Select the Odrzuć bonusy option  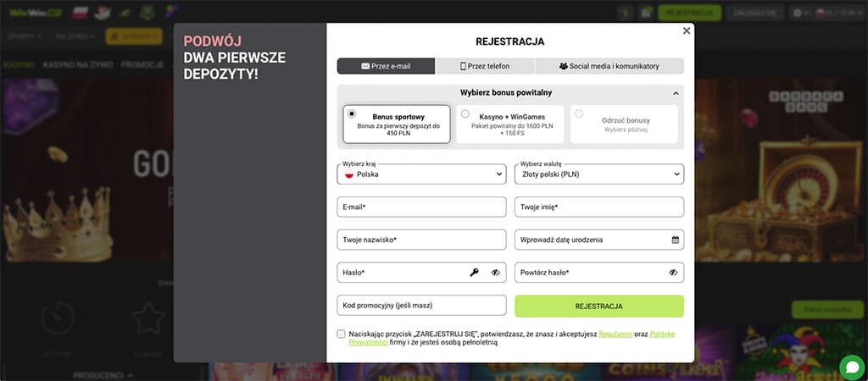[579, 113]
